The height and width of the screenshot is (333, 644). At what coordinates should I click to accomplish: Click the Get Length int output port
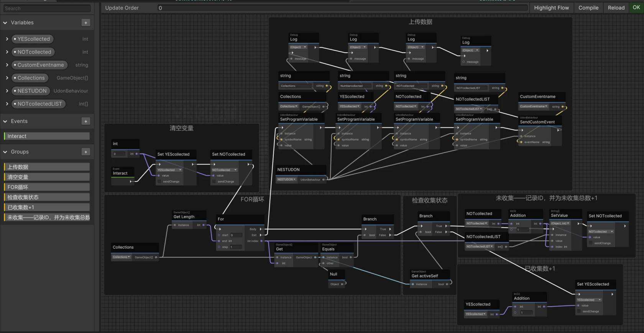pyautogui.click(x=204, y=225)
